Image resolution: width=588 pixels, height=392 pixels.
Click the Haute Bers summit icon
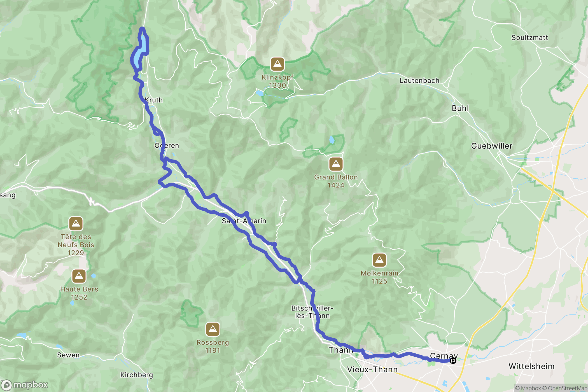tap(79, 276)
